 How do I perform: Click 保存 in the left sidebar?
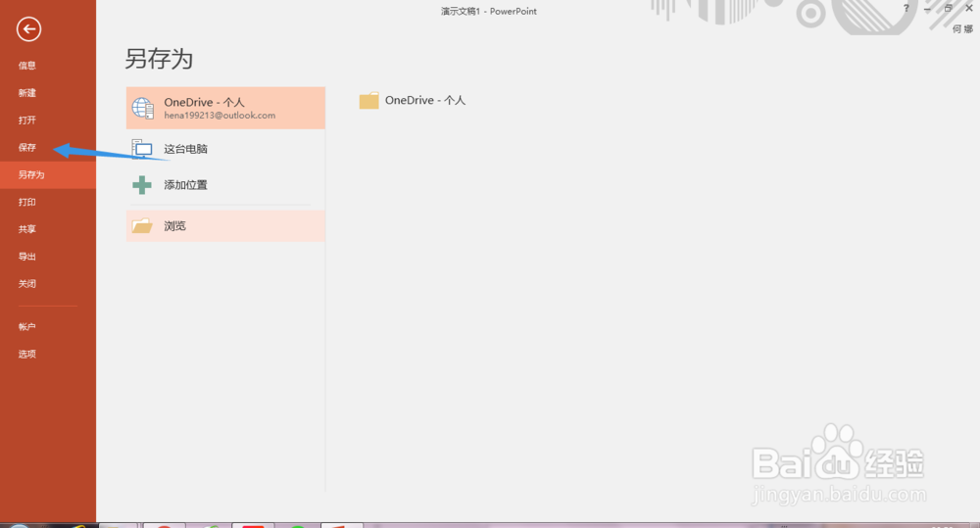(x=26, y=148)
